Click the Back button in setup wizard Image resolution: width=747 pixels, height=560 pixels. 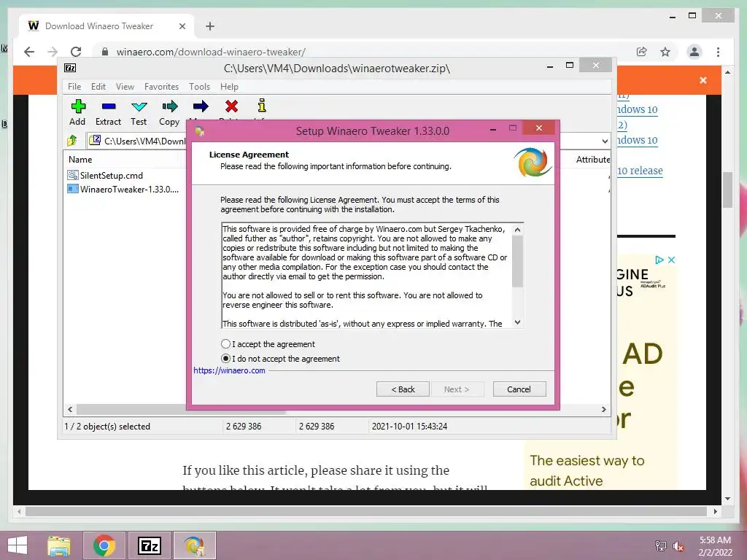(403, 389)
